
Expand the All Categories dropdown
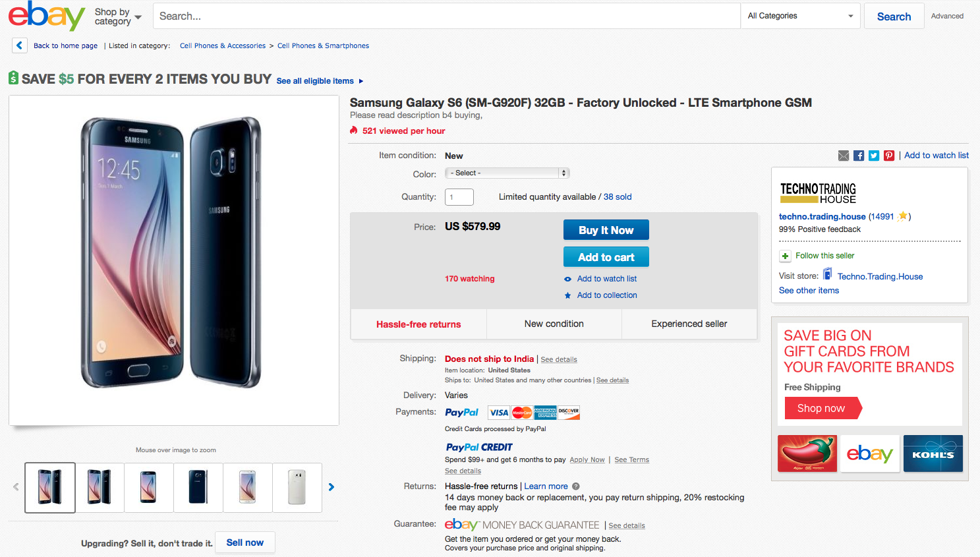800,16
